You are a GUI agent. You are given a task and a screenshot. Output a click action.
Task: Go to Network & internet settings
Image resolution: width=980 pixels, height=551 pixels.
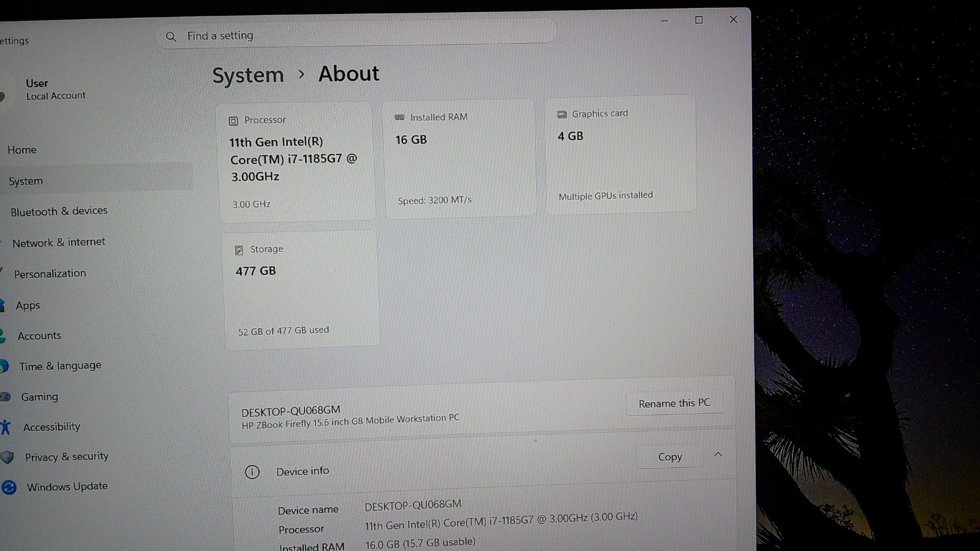tap(59, 242)
